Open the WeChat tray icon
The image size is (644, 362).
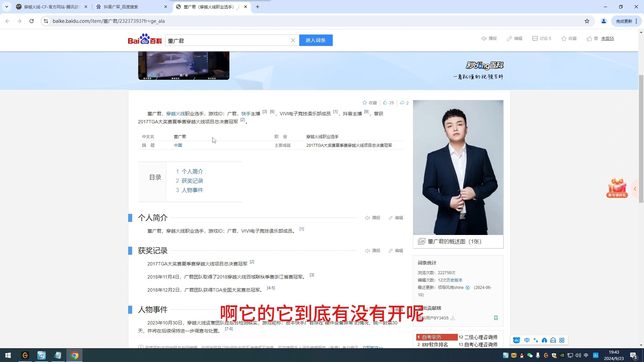tap(530, 355)
